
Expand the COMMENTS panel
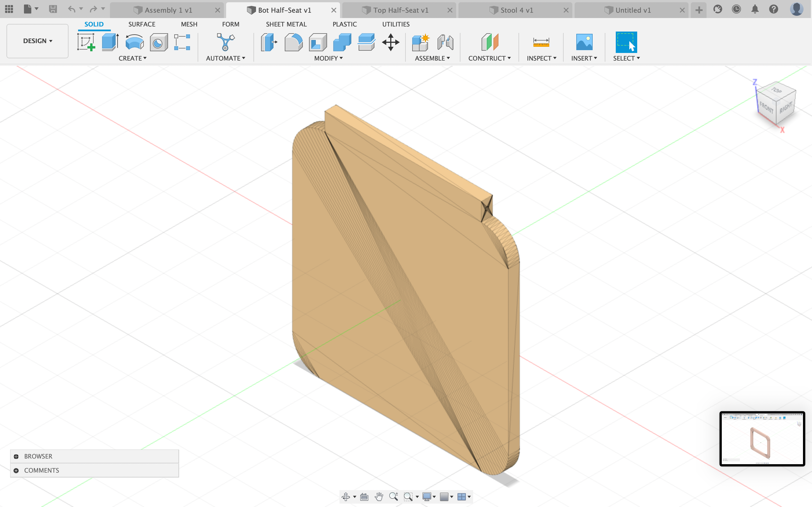coord(16,470)
